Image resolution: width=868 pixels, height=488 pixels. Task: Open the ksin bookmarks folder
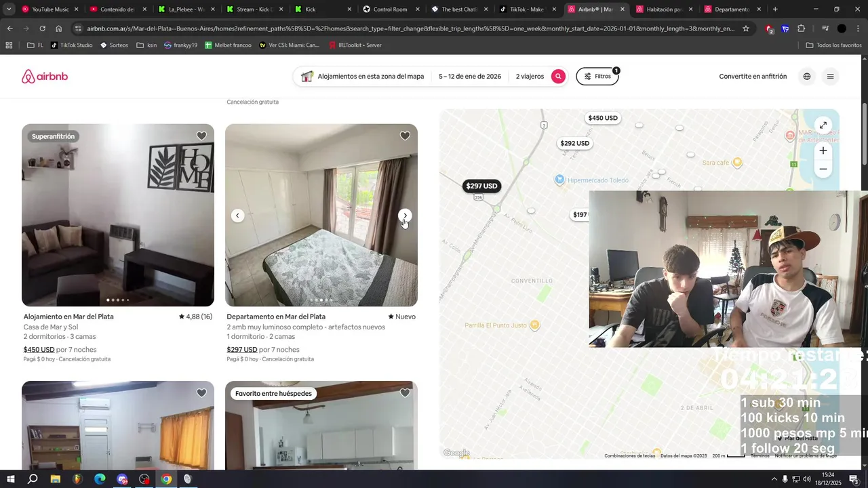pyautogui.click(x=146, y=45)
